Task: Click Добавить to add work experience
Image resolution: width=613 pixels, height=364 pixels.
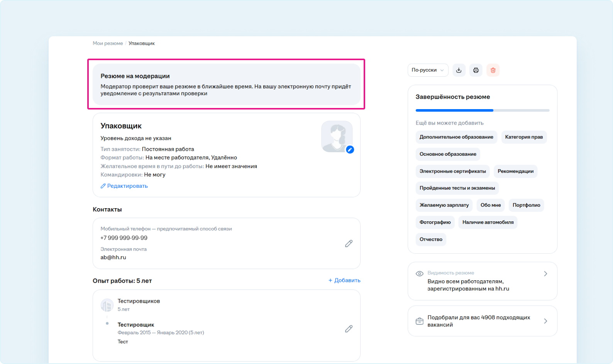Action: (344, 280)
